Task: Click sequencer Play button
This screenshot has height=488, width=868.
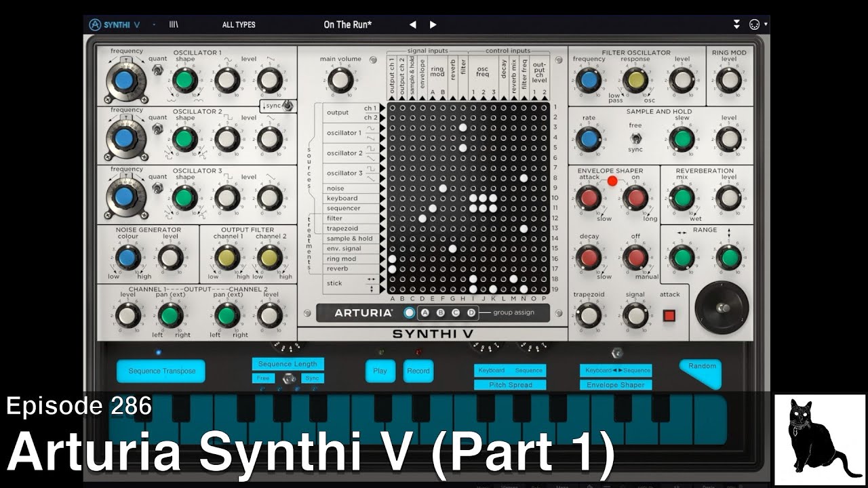Action: pyautogui.click(x=380, y=371)
